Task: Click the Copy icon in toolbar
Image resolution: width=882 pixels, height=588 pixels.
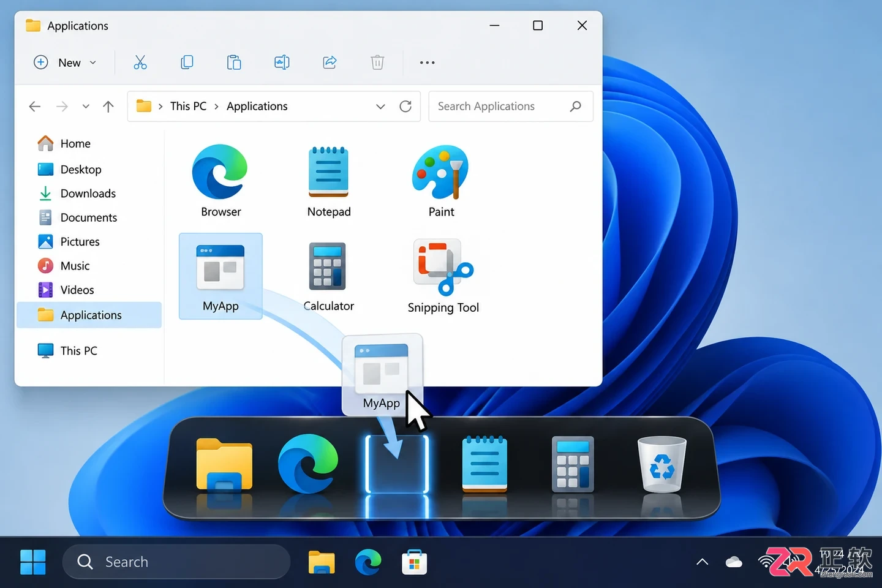Action: [187, 62]
